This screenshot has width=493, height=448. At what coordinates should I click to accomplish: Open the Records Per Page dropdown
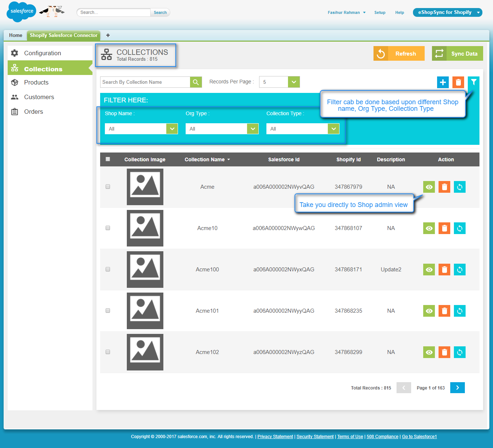point(280,82)
